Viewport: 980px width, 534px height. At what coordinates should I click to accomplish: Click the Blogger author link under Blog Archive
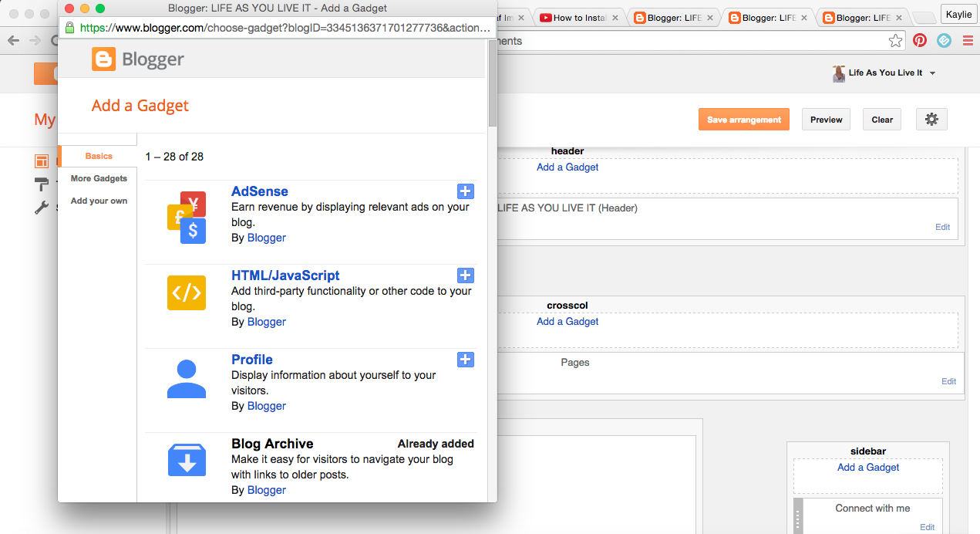267,490
